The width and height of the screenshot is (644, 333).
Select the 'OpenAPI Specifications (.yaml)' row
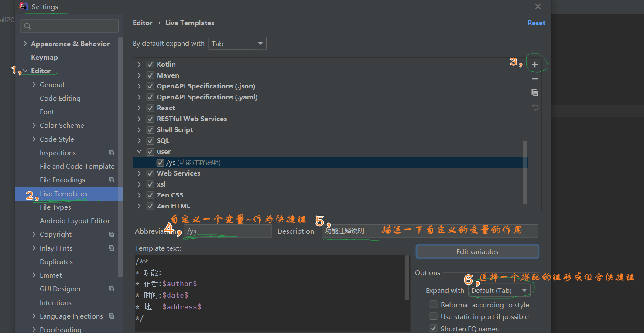point(330,97)
